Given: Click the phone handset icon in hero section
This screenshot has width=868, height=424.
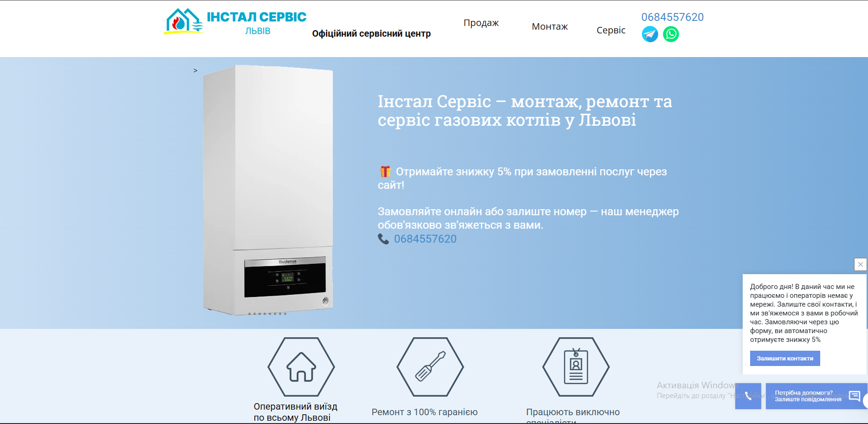Looking at the screenshot, I should 383,239.
